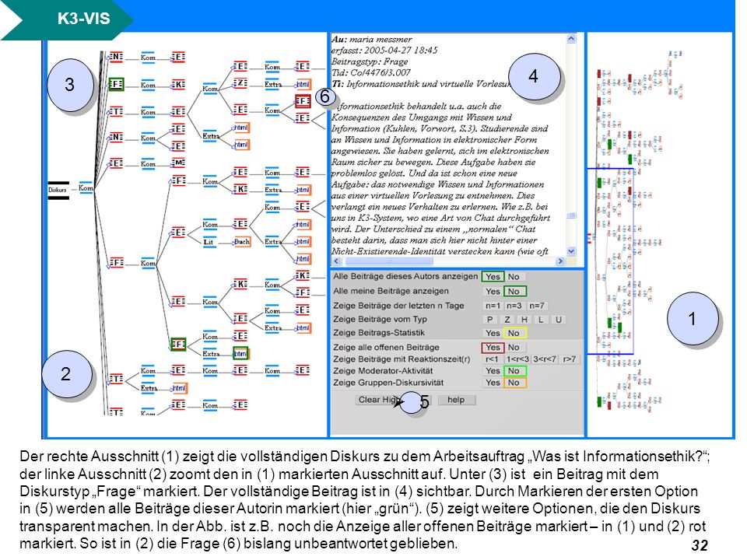Choose Yes for Alle meine Beiträge anzeigen

click(x=493, y=291)
